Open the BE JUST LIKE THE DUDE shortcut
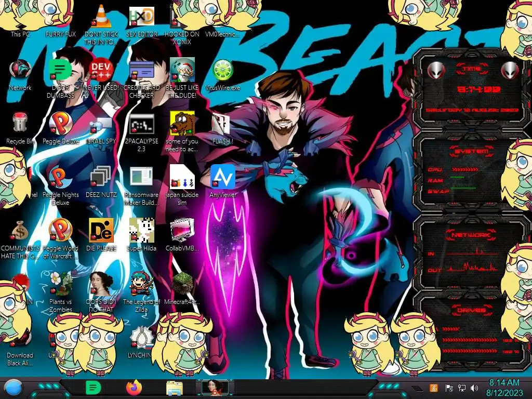532x399 pixels. click(x=182, y=79)
